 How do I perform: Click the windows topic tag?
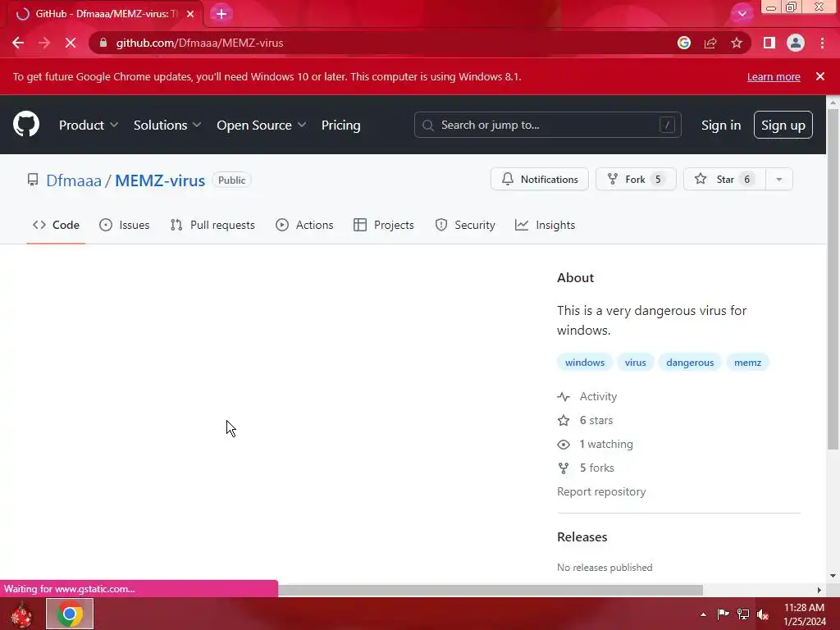[584, 363]
